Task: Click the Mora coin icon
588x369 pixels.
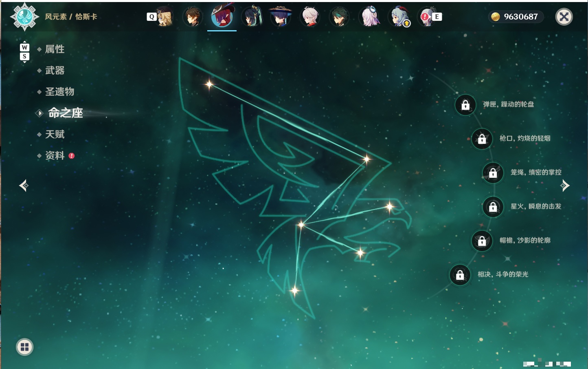Action: tap(495, 17)
